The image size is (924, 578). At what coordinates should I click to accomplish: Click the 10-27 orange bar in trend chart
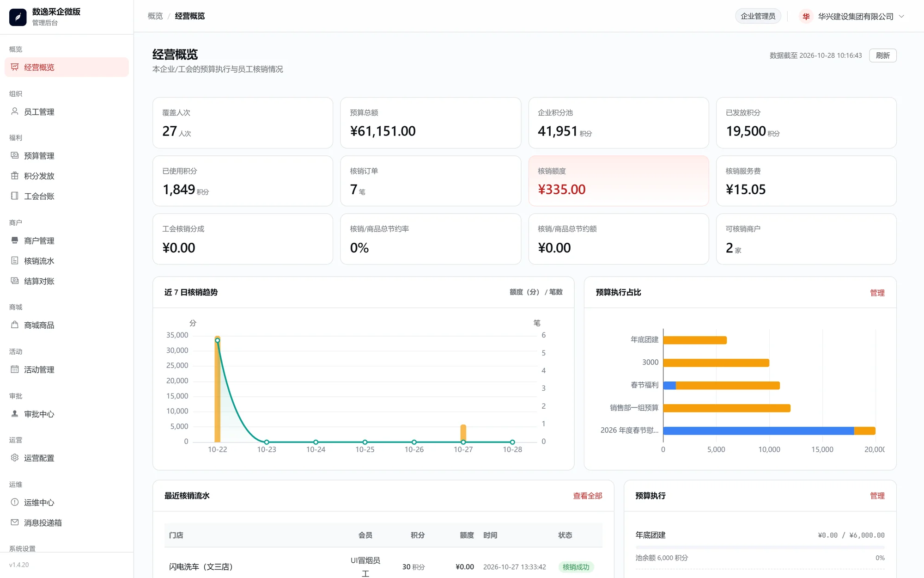coord(463,433)
